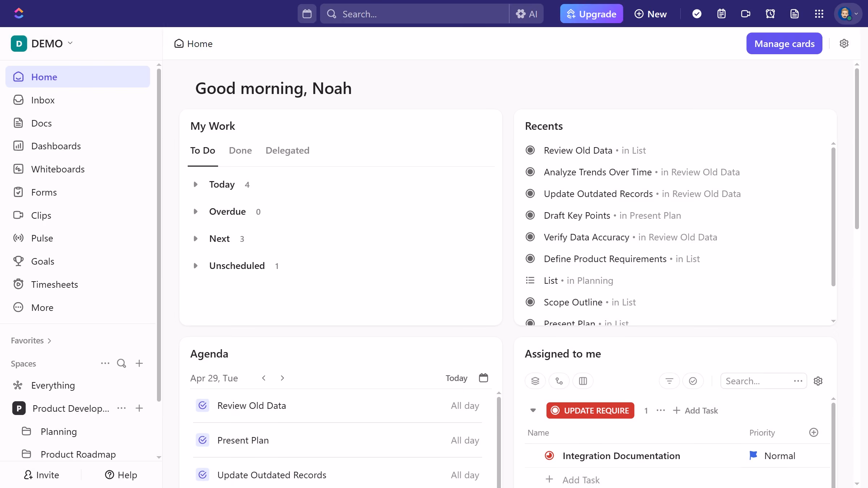Toggle show closed tasks checkmark icon
868x488 pixels.
[693, 381]
